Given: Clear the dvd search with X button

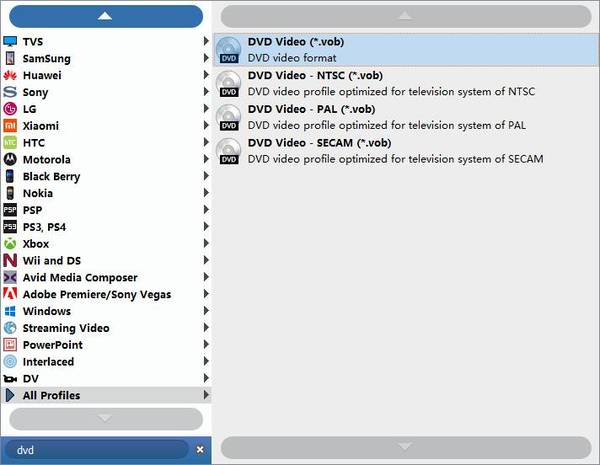Looking at the screenshot, I should click(x=200, y=450).
